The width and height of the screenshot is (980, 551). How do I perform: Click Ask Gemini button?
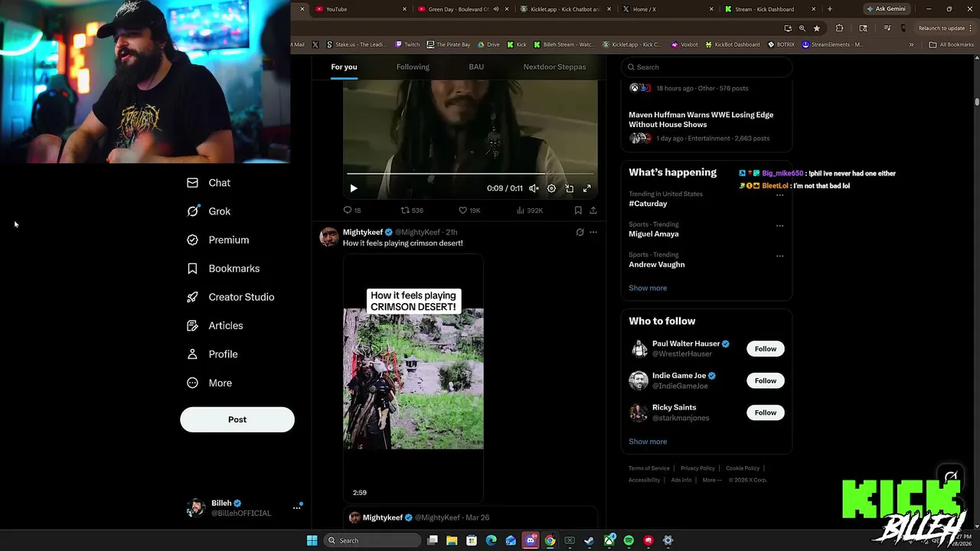tap(886, 9)
